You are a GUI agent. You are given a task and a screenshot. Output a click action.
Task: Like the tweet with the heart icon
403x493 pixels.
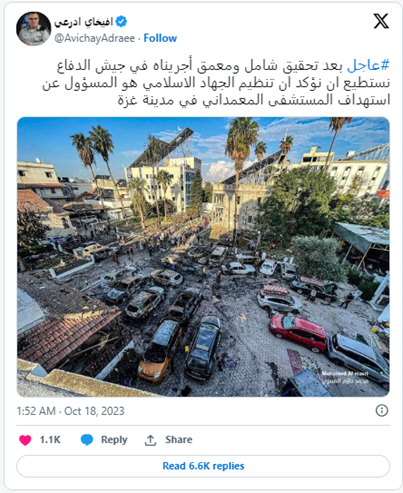coord(25,440)
